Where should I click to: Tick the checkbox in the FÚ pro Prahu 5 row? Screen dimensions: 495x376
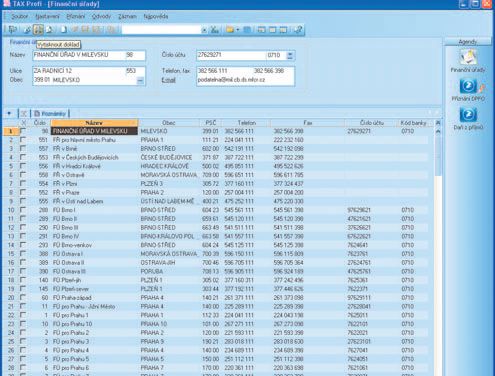[x=23, y=359]
